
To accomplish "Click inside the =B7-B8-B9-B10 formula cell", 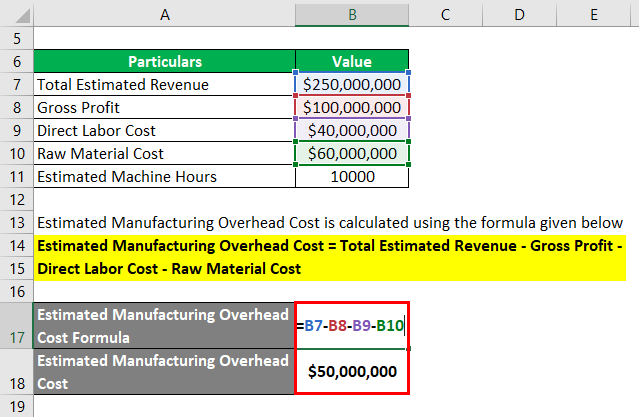I will (x=352, y=324).
